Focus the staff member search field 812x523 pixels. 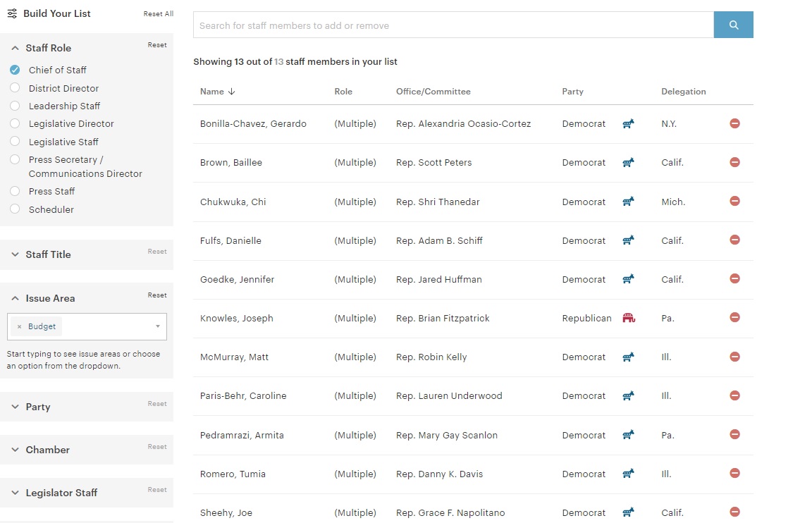453,25
